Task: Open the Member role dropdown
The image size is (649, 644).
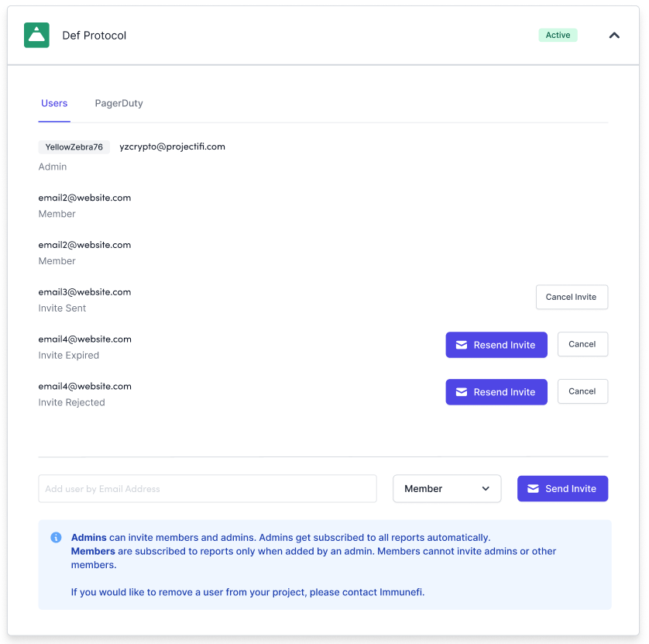Action: (447, 489)
